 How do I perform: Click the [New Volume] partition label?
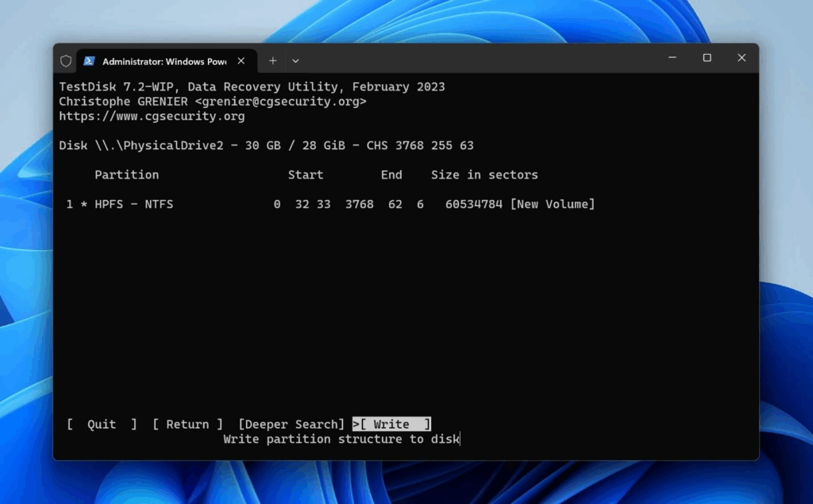pos(552,205)
